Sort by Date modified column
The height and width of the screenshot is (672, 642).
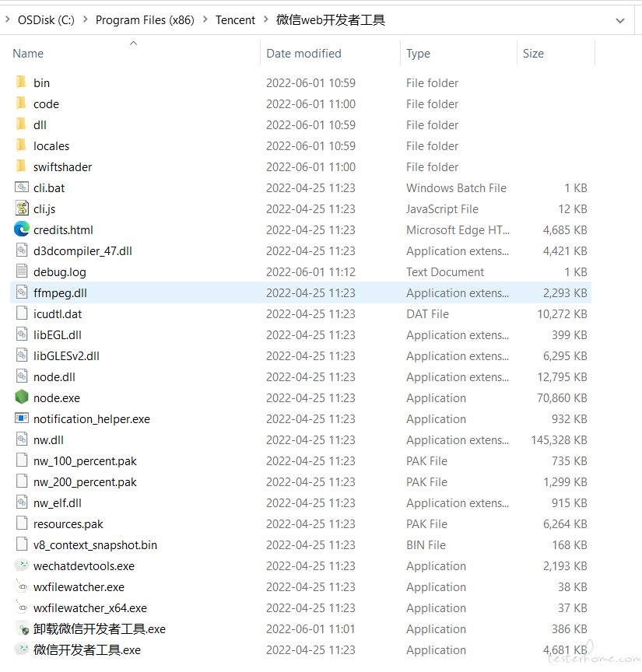coord(303,54)
